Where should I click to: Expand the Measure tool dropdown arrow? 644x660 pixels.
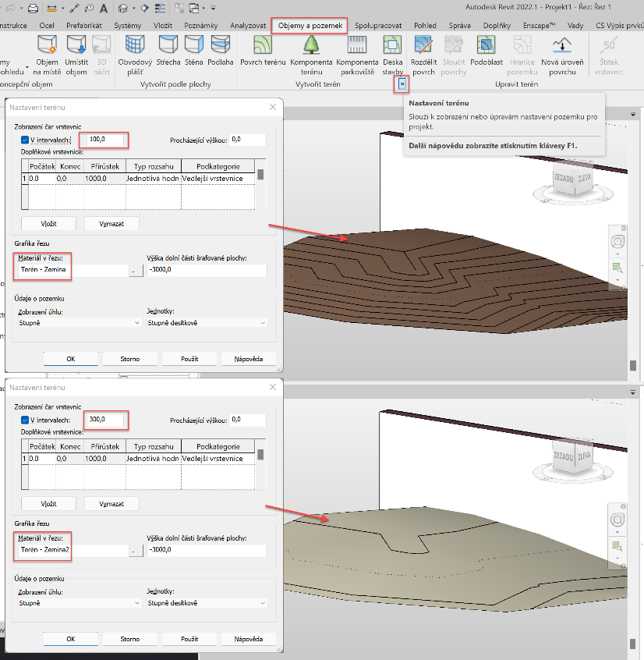62,8
